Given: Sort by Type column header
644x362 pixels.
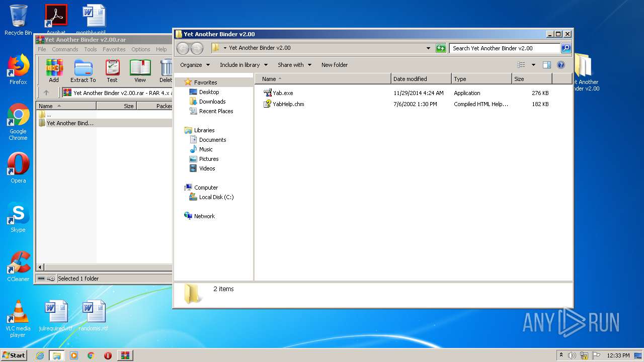Looking at the screenshot, I should coord(481,79).
